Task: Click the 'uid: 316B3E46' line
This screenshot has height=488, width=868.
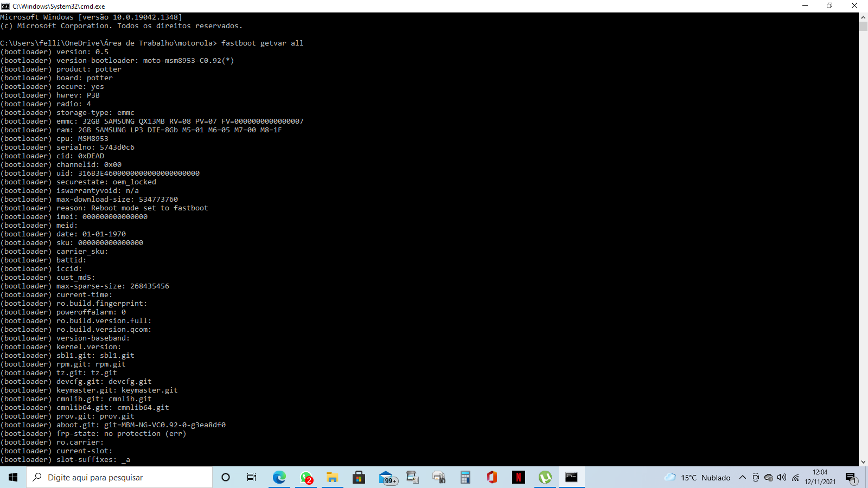Action: [100, 174]
